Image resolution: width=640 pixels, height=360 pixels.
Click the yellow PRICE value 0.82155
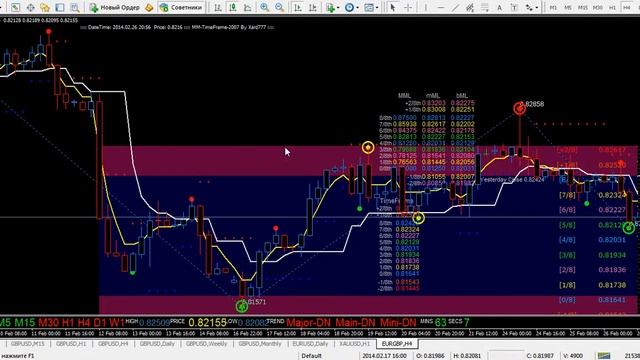pyautogui.click(x=207, y=322)
